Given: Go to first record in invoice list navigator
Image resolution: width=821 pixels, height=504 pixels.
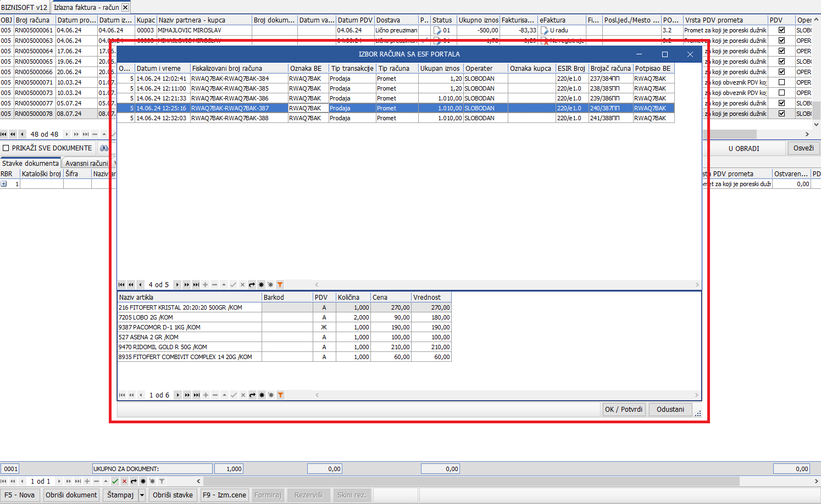Looking at the screenshot, I should [121, 284].
